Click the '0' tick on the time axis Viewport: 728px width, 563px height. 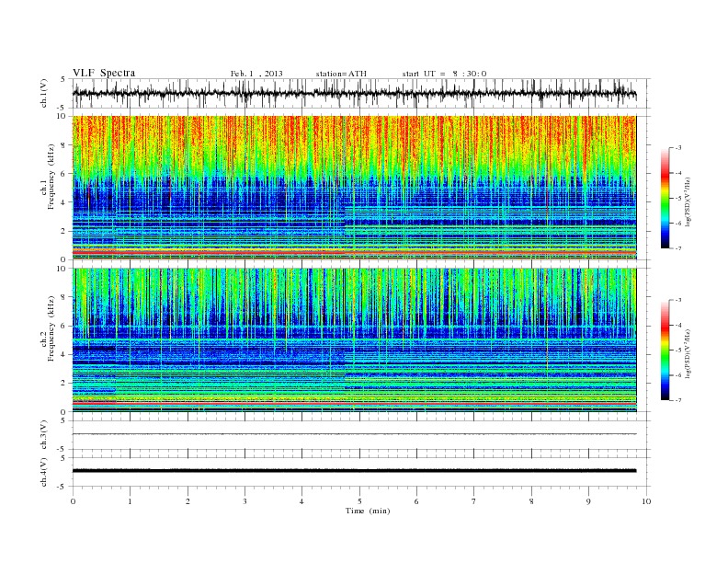tap(73, 501)
